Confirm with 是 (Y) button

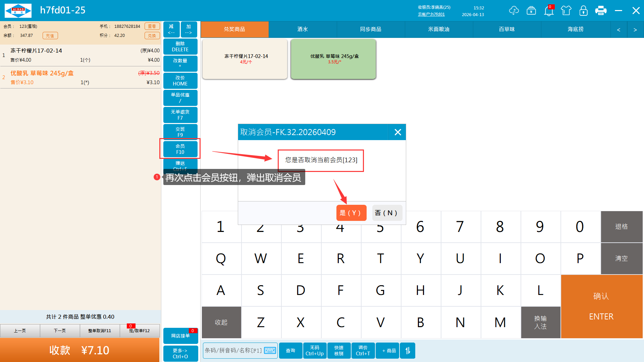point(351,213)
